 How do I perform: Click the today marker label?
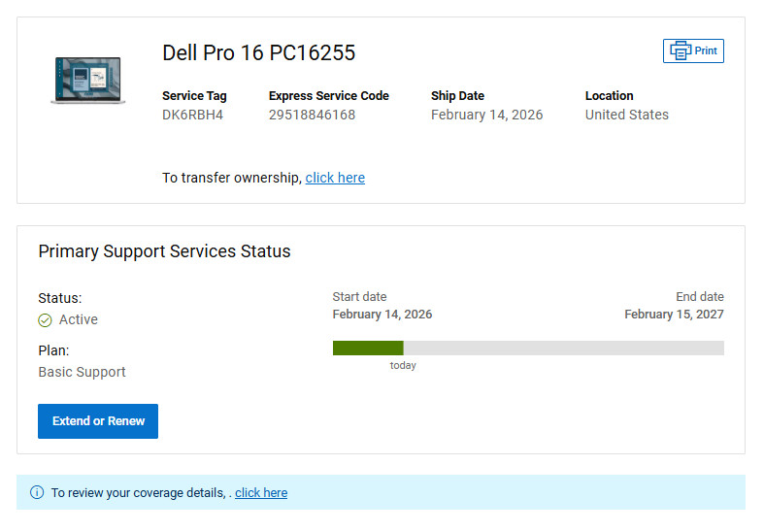(403, 365)
